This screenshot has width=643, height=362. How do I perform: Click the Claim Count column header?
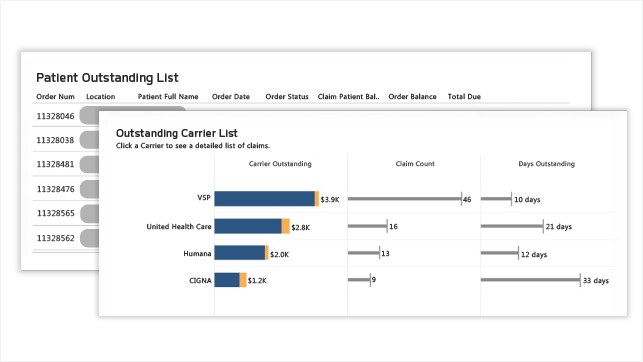415,164
